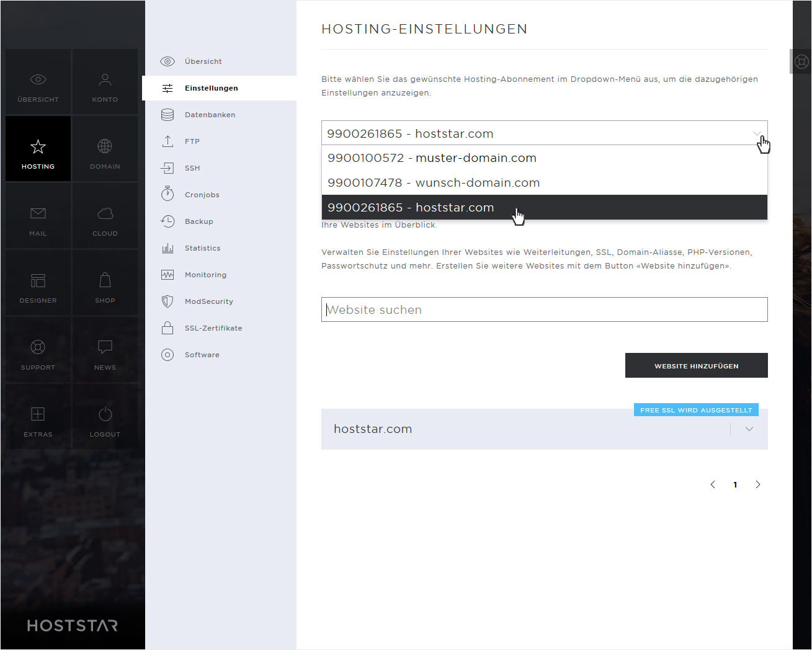Go to previous page arrow
This screenshot has width=812, height=650.
[713, 484]
